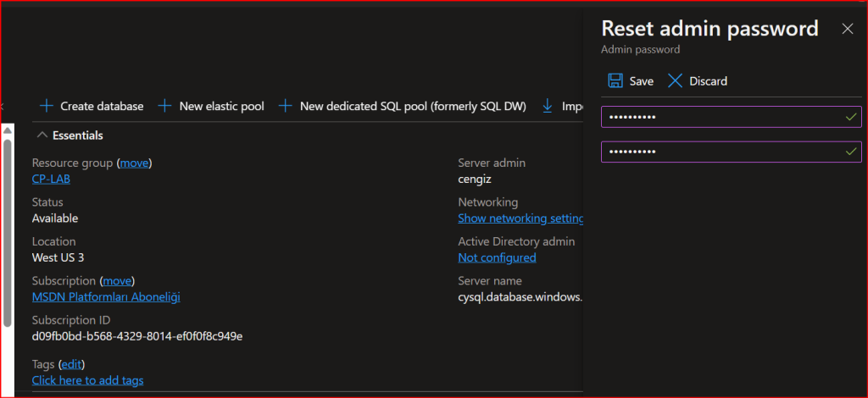Click Not configured Active Directory admin link
This screenshot has height=398, width=868.
click(497, 257)
